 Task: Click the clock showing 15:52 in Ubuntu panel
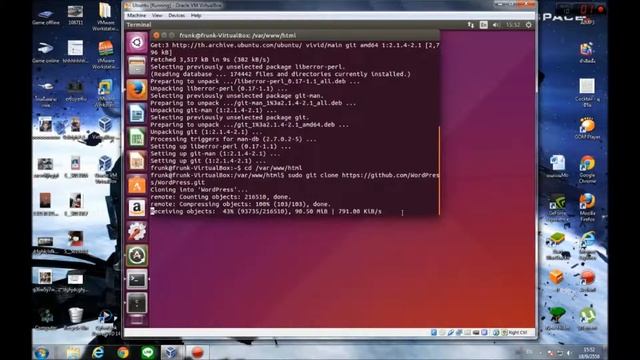(513, 25)
